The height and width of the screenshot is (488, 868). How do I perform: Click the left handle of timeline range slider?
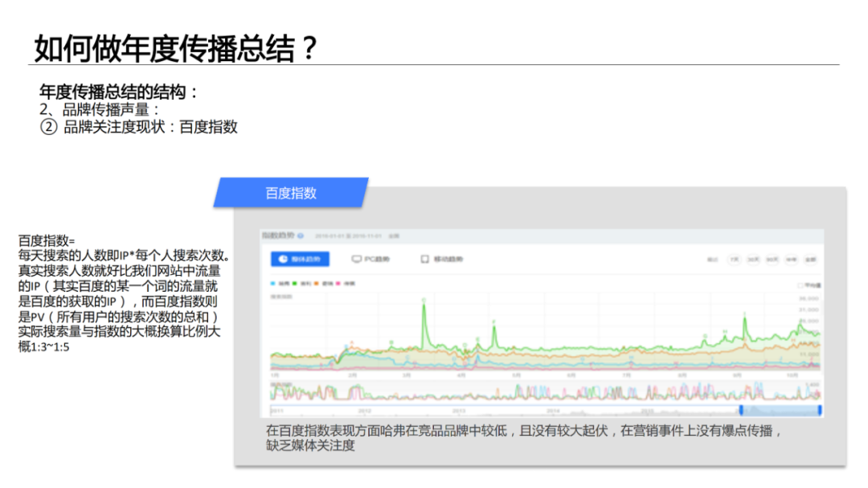(x=741, y=410)
